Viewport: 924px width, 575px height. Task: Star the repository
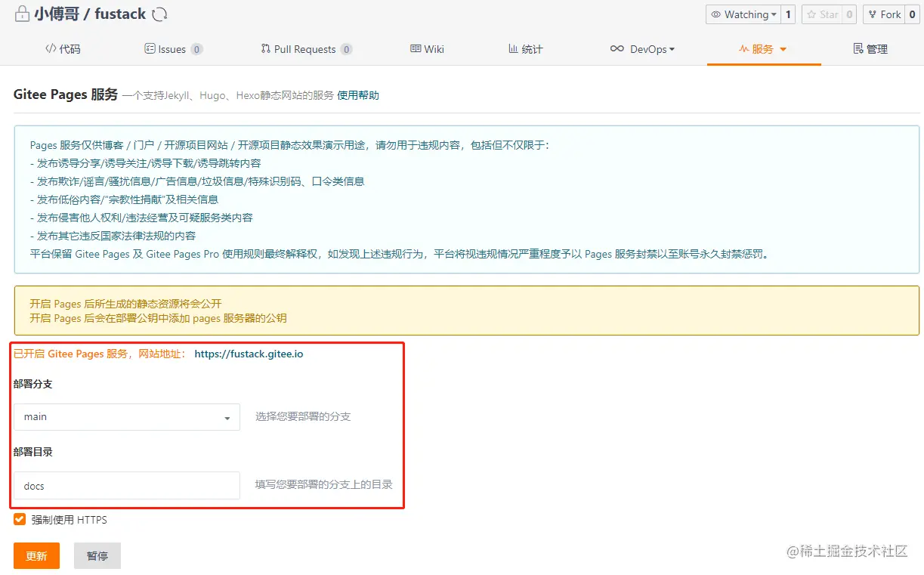tap(822, 14)
